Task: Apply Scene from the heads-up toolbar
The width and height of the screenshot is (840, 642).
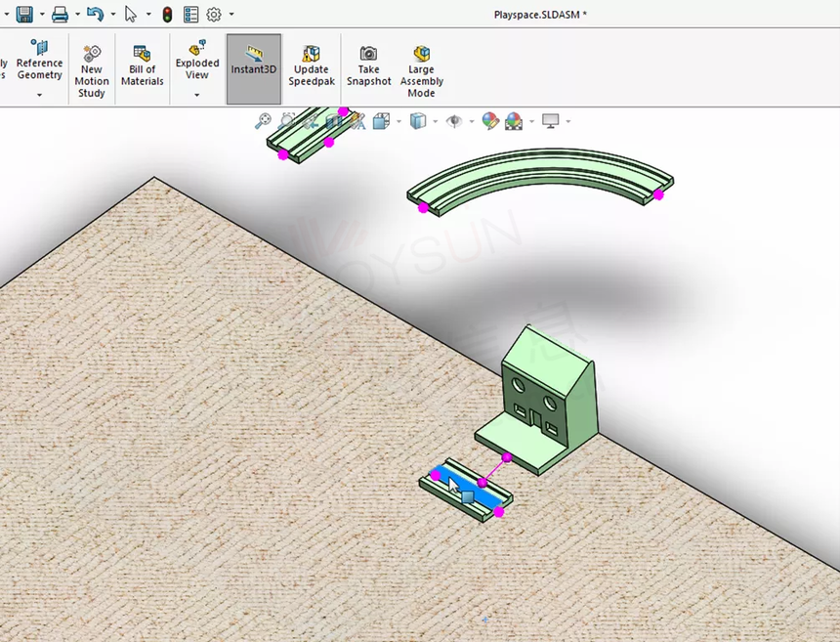Action: pos(513,121)
